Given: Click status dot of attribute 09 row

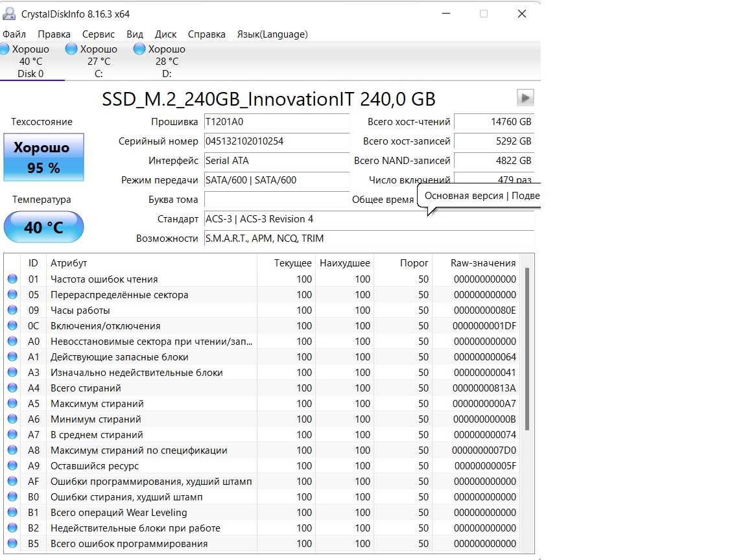Looking at the screenshot, I should tap(12, 310).
